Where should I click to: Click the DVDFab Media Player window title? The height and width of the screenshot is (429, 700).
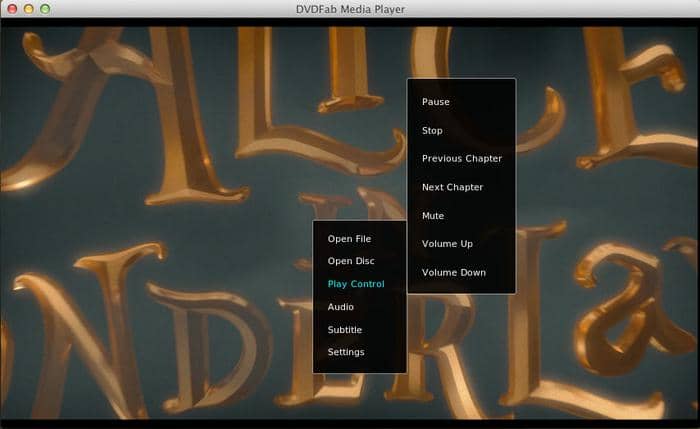click(350, 9)
